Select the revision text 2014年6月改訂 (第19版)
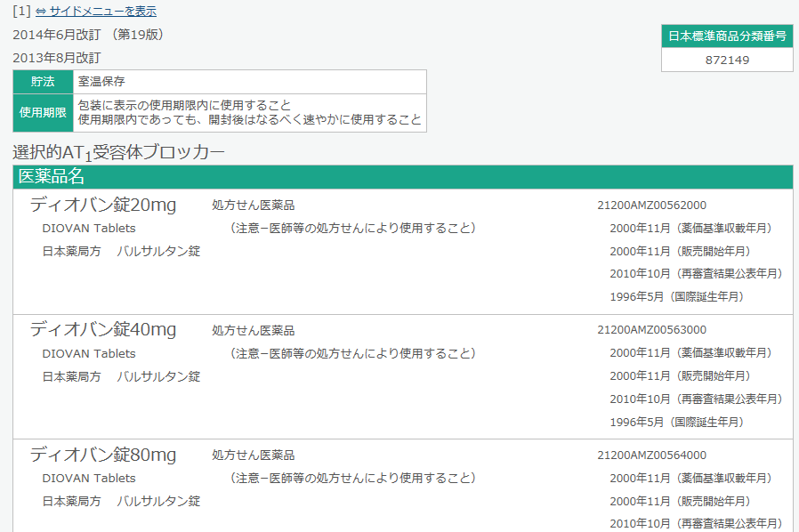The image size is (799, 532). (88, 35)
